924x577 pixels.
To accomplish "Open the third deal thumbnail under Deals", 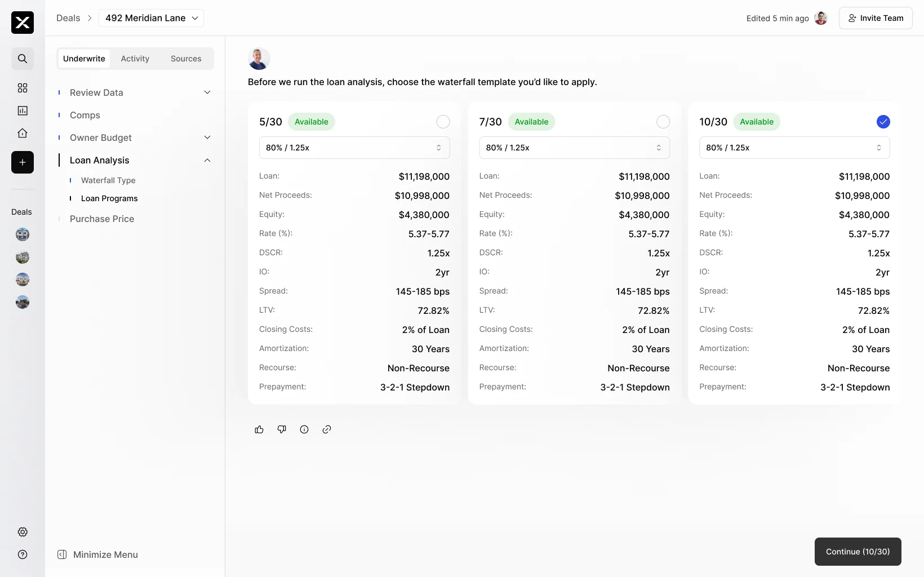I will tap(23, 279).
